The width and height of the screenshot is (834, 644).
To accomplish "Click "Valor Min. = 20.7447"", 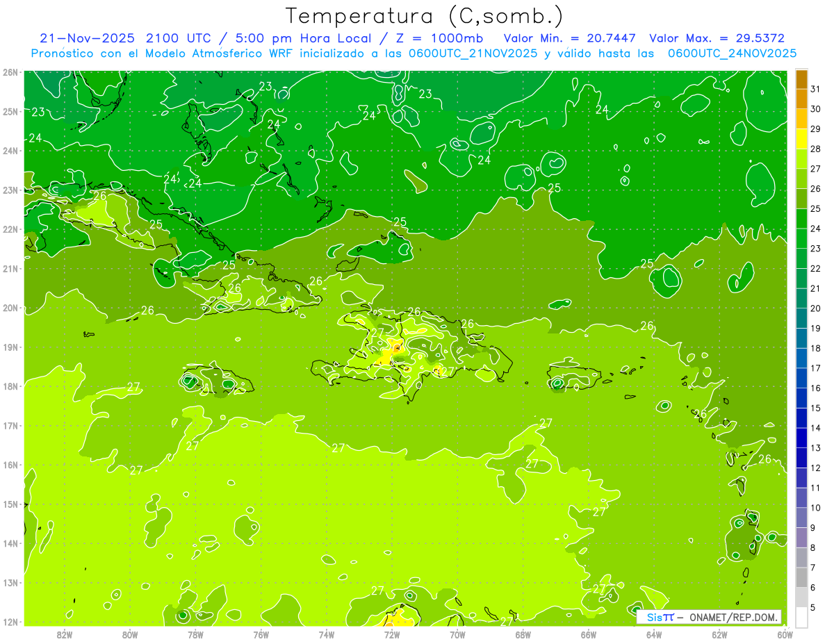I will [x=571, y=38].
